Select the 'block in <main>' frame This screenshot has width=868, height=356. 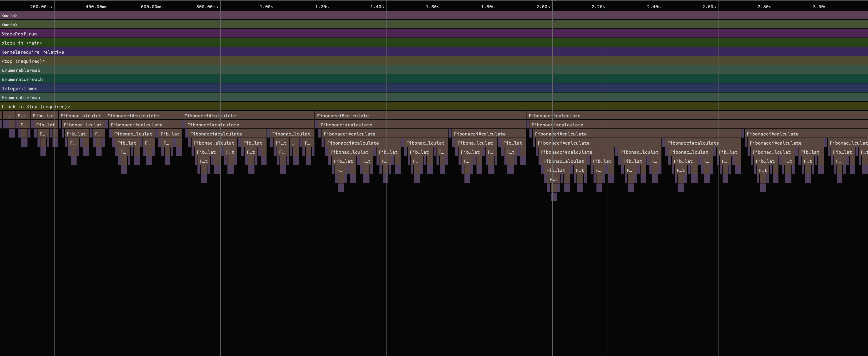tap(434, 43)
